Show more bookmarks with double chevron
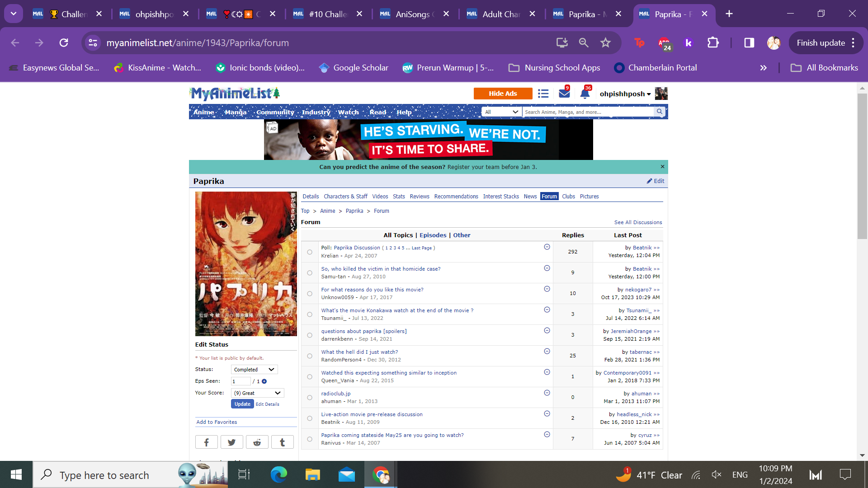The width and height of the screenshot is (868, 488). [x=764, y=68]
